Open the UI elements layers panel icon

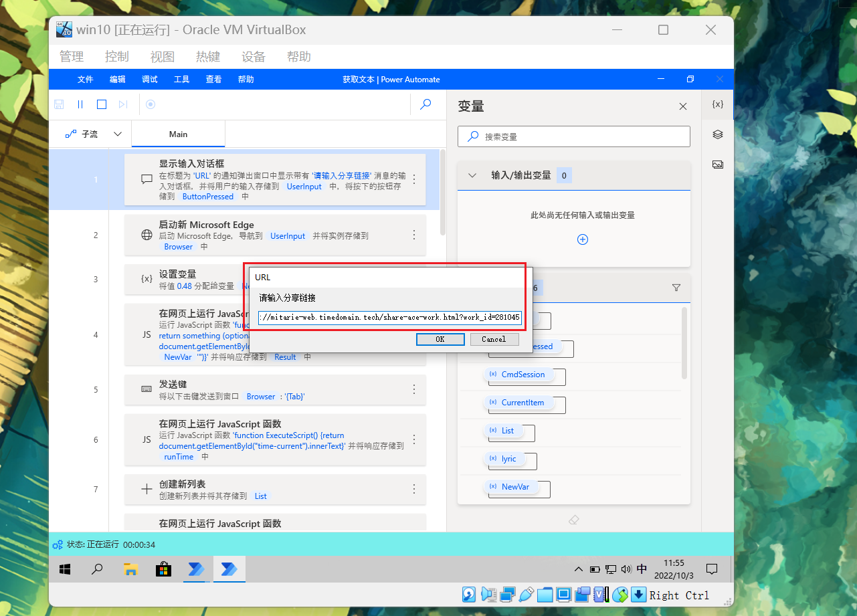(718, 134)
